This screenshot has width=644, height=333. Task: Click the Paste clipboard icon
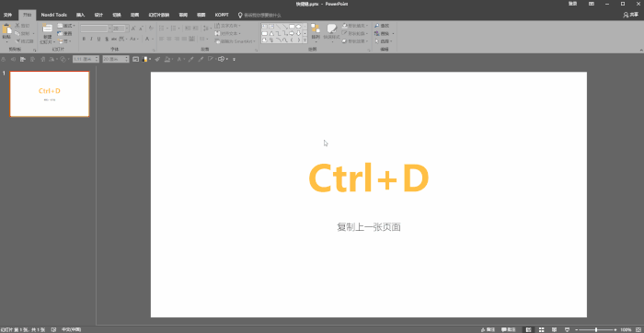click(6, 29)
